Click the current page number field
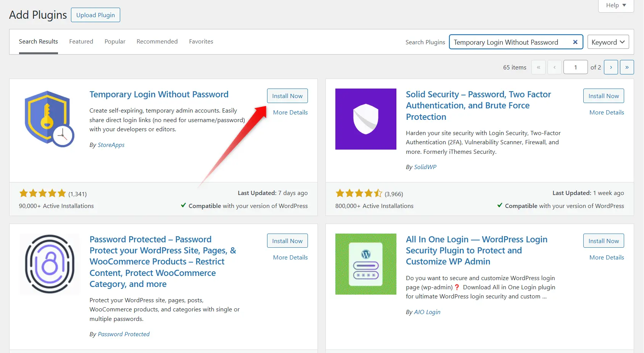Screen dimensions: 644x353 point(575,67)
